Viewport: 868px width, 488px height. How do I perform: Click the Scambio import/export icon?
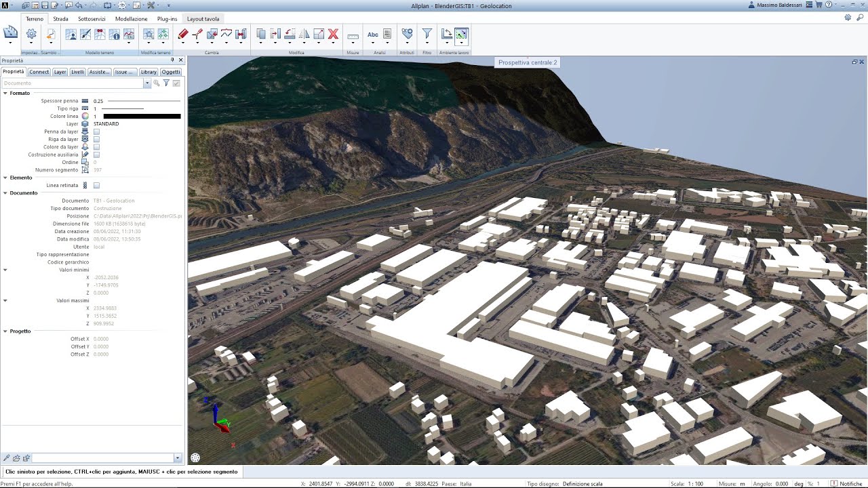tap(51, 34)
